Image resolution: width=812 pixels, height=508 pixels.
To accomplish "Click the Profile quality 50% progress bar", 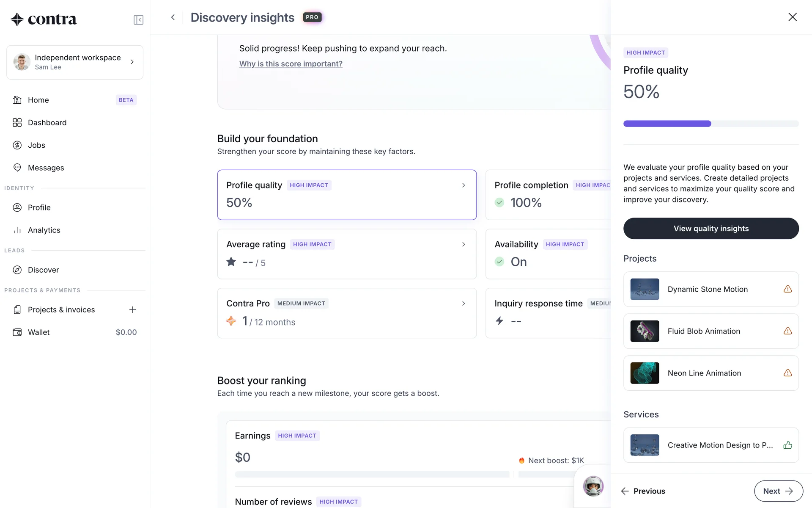I will pyautogui.click(x=711, y=124).
